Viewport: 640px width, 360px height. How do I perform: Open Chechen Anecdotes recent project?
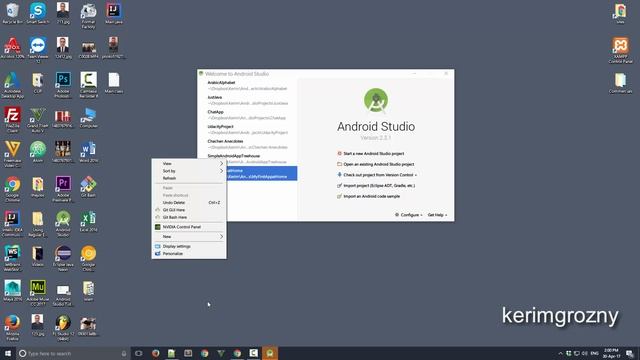(x=247, y=144)
